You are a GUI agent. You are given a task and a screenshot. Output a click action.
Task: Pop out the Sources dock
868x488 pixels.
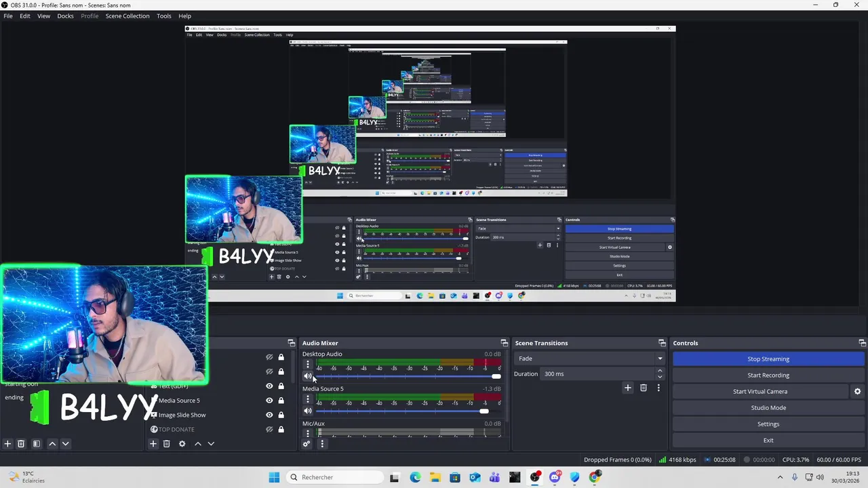pos(292,343)
